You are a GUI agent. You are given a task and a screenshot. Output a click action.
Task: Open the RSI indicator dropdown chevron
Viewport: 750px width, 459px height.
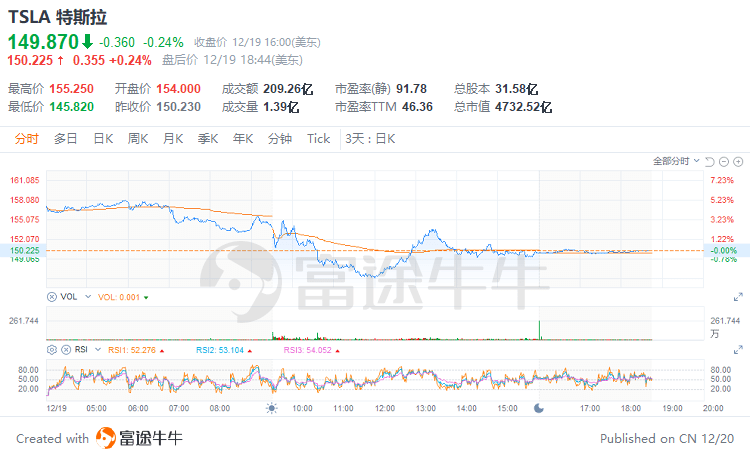coord(98,350)
